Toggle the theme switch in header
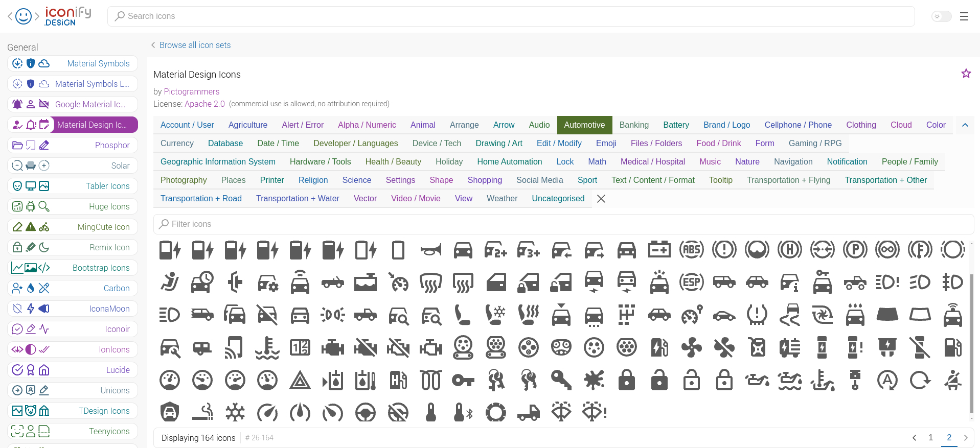 pyautogui.click(x=941, y=16)
